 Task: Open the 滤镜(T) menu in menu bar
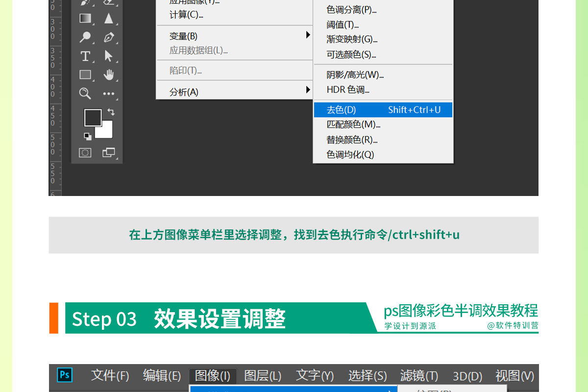419,376
